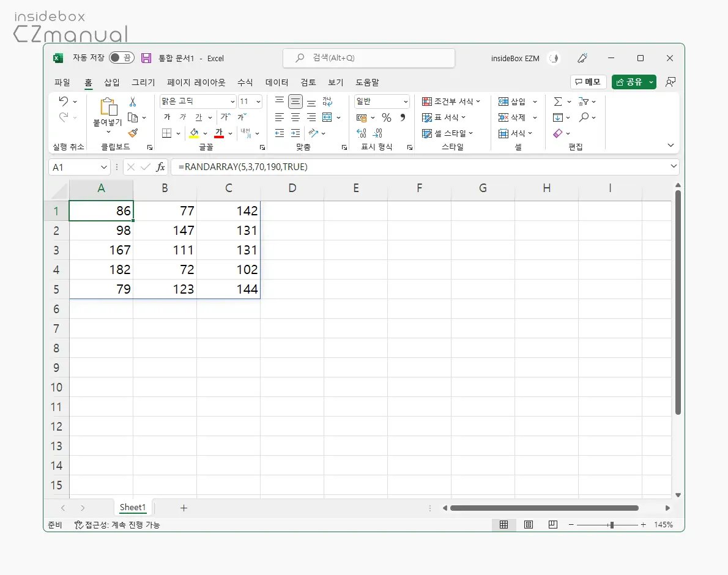The height and width of the screenshot is (575, 728).
Task: Toggle bold formatting
Action: [167, 117]
